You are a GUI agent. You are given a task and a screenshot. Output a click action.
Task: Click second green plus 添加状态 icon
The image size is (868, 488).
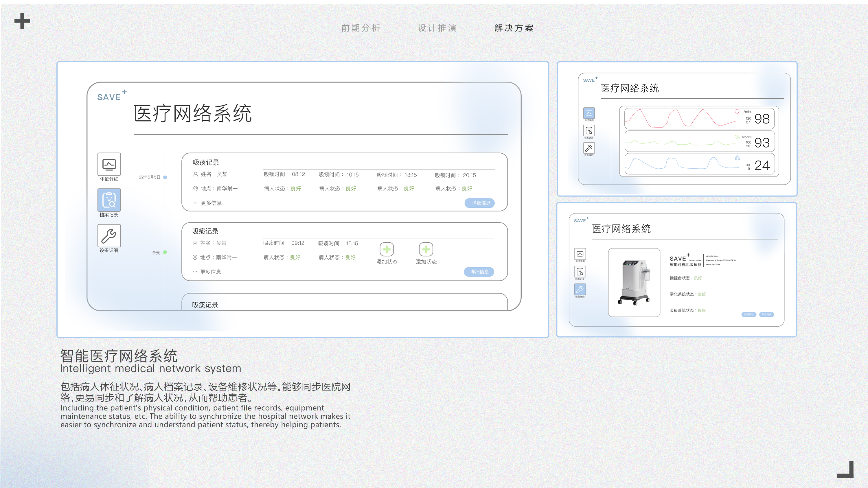(426, 249)
